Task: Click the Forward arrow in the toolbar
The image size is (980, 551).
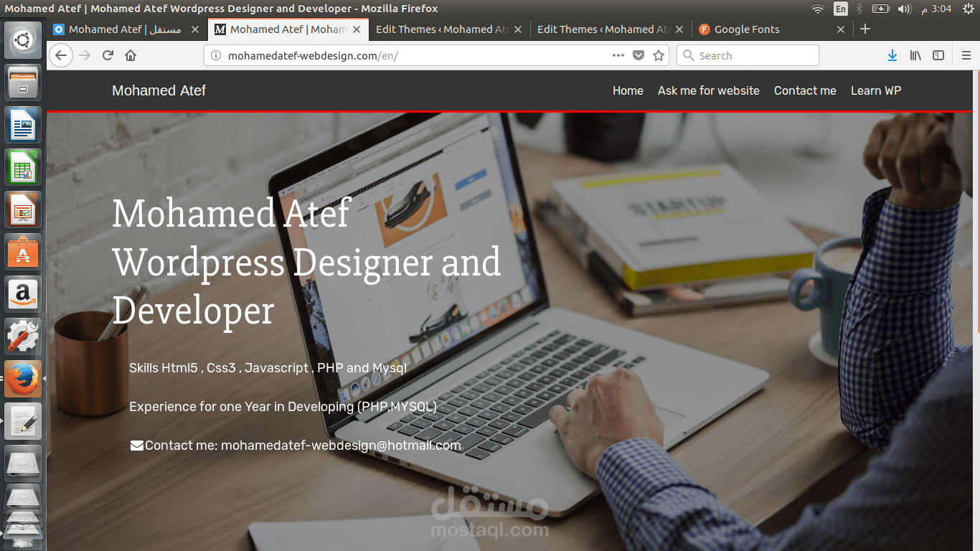Action: [x=85, y=55]
